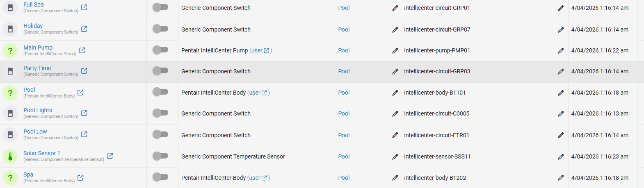
Task: Open Pool room link in Full Spa row
Action: pos(344,8)
